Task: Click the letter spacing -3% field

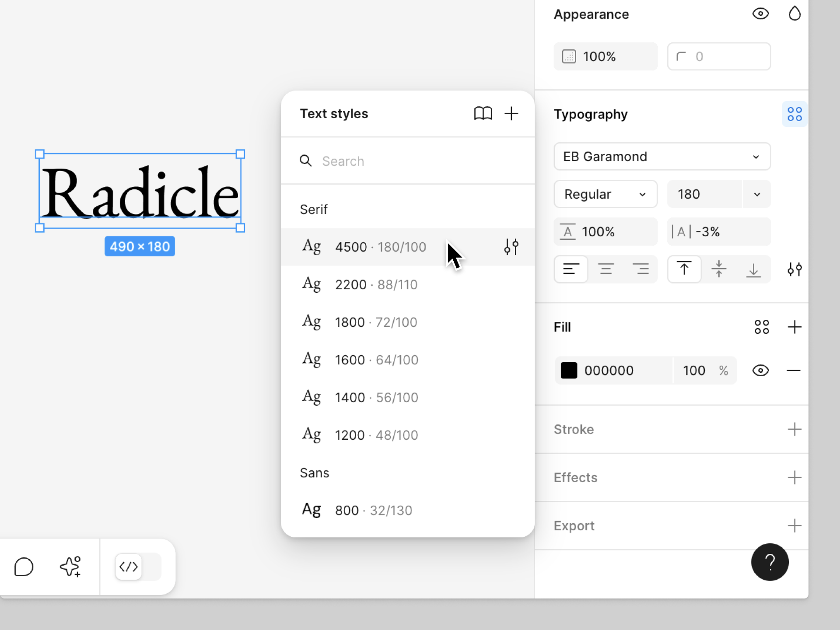Action: (x=719, y=231)
